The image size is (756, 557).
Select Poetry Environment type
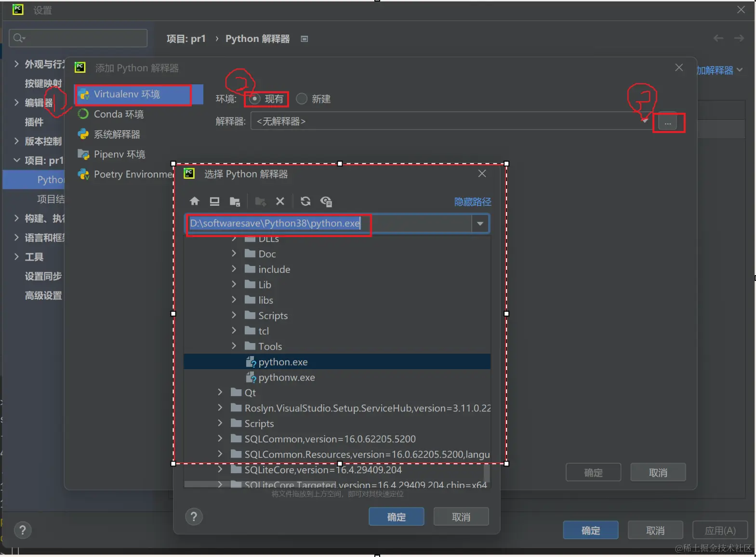125,174
